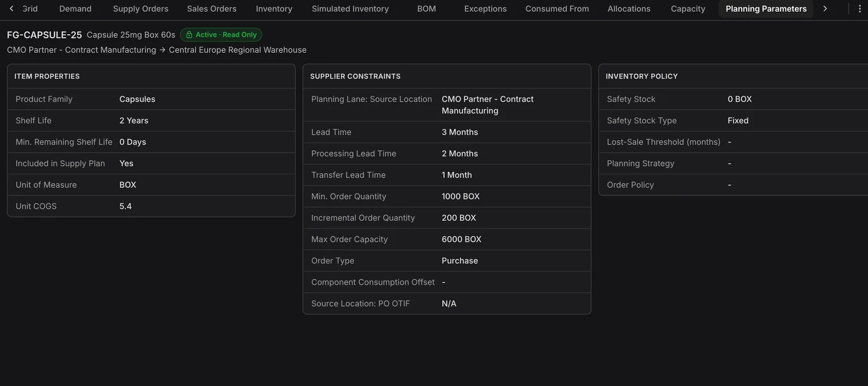Click the right chevron to reveal more tabs
The width and height of the screenshot is (868, 386).
825,9
